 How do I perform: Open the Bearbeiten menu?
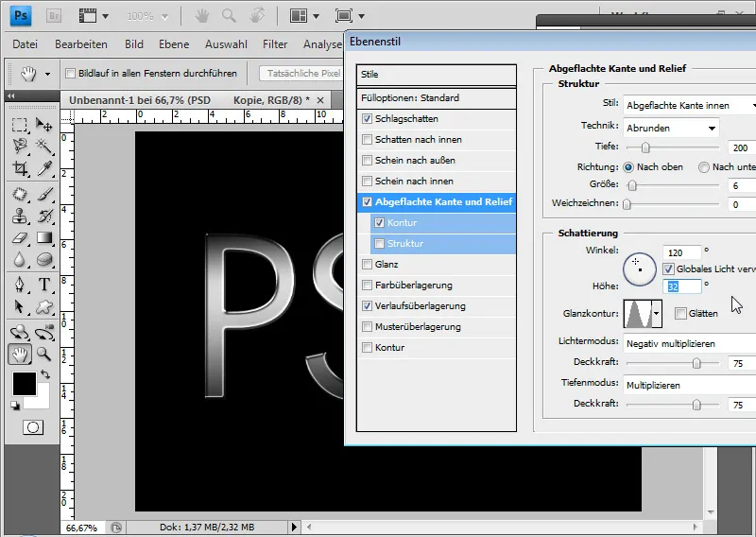pyautogui.click(x=81, y=43)
